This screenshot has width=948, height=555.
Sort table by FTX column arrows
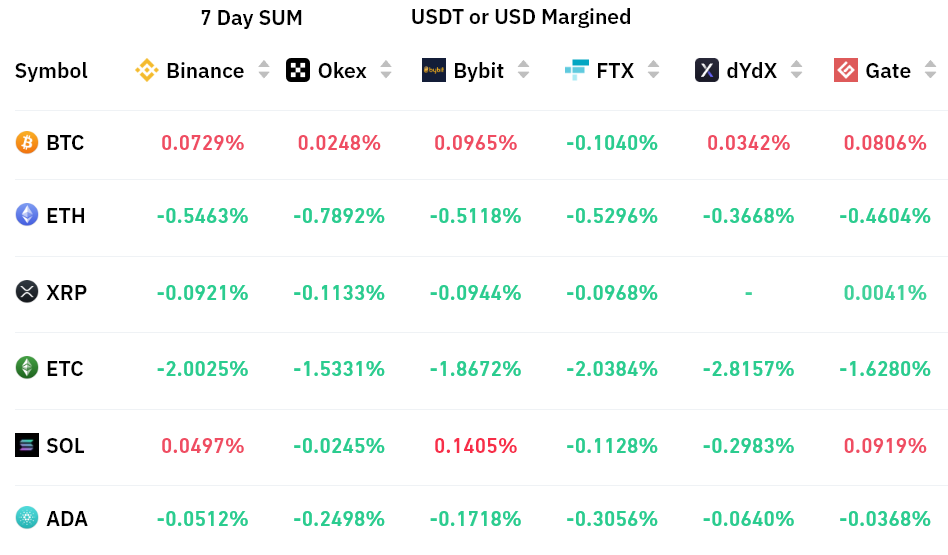click(x=654, y=70)
